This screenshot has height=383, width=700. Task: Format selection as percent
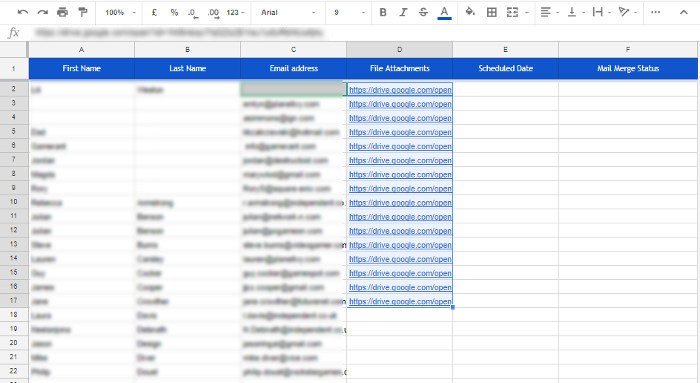[174, 12]
